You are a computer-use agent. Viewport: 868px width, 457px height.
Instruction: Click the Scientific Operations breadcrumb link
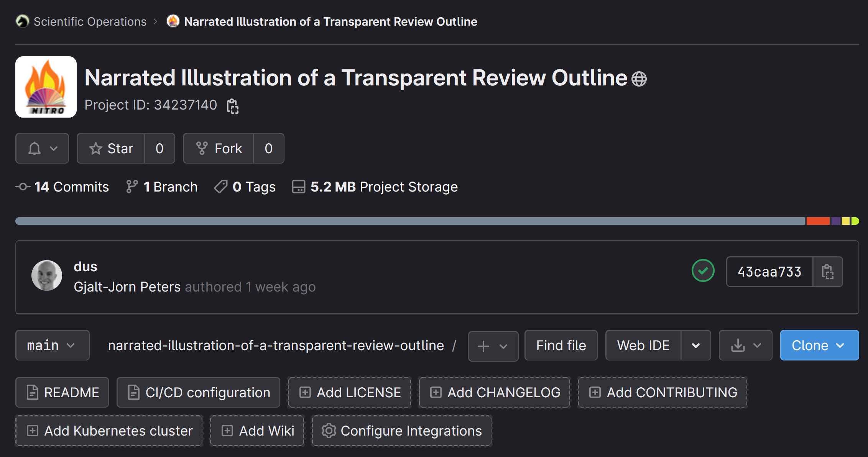click(x=90, y=21)
